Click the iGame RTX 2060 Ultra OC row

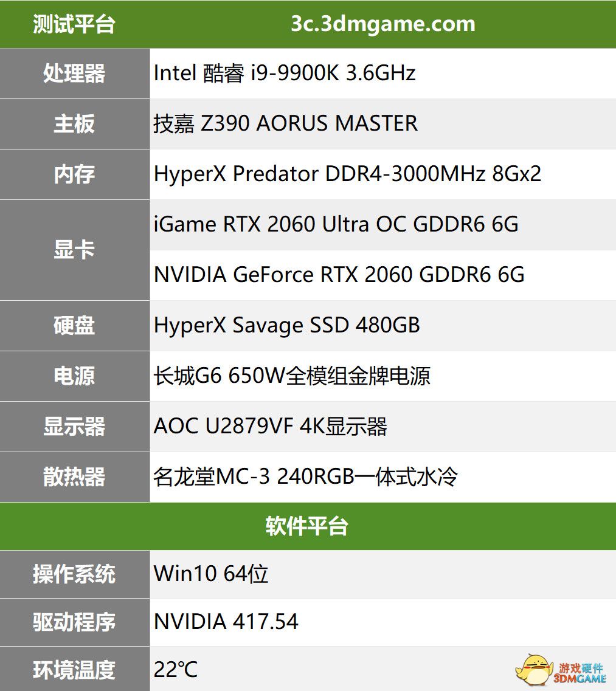(x=382, y=224)
